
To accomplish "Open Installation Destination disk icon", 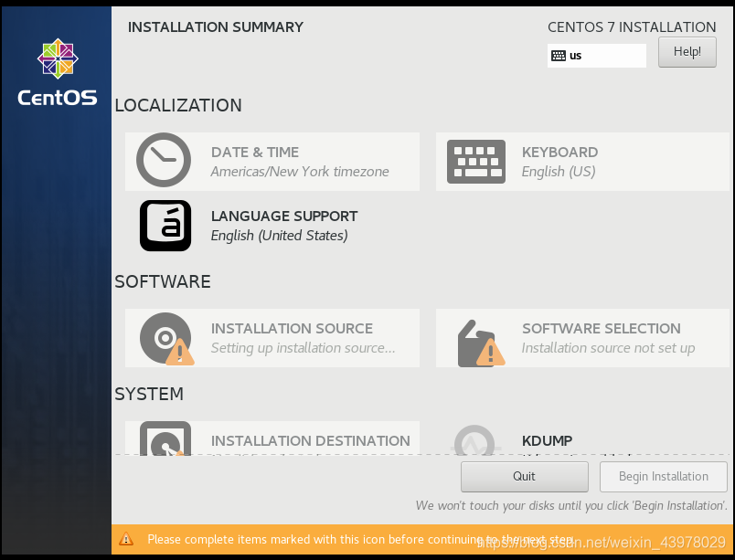I will pyautogui.click(x=165, y=438).
